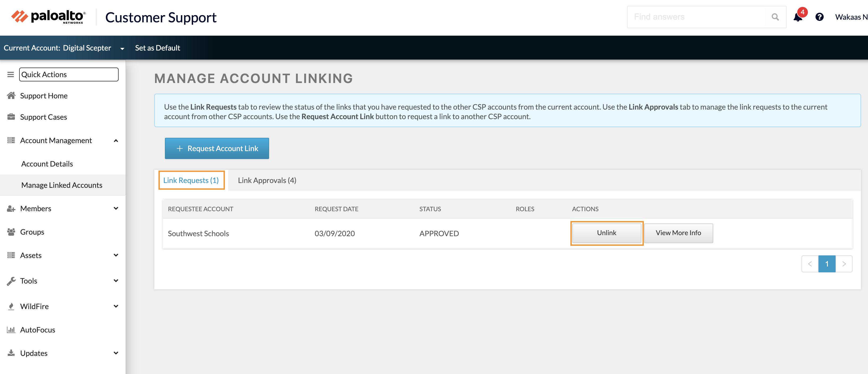Click the WildFire flame icon
The image size is (868, 374).
[x=11, y=306]
